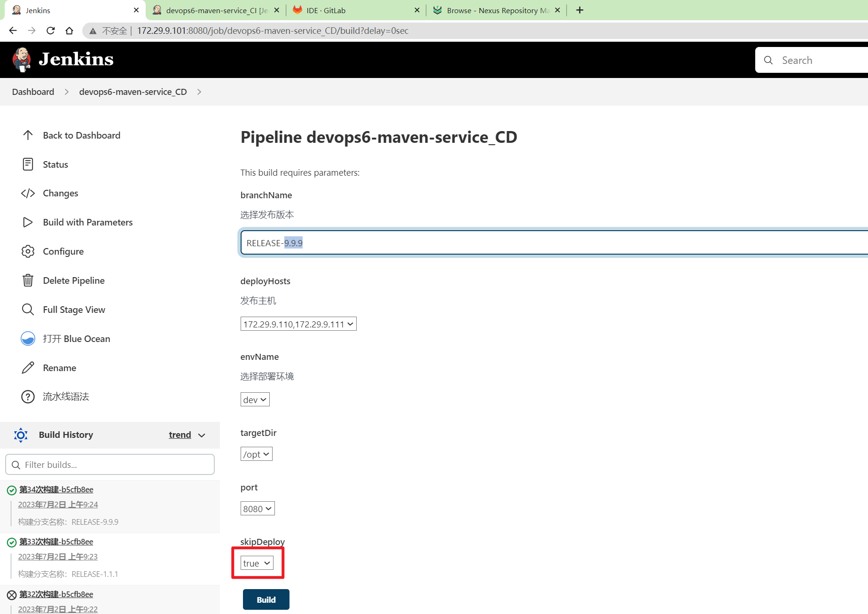868x614 pixels.
Task: Switch to the devops6-maven-service_CI tab
Action: click(x=216, y=10)
